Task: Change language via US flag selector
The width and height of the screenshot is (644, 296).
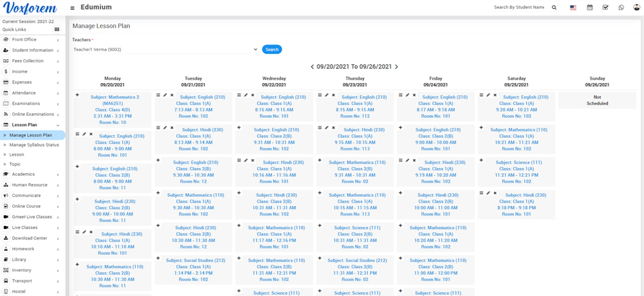Action: pos(573,8)
